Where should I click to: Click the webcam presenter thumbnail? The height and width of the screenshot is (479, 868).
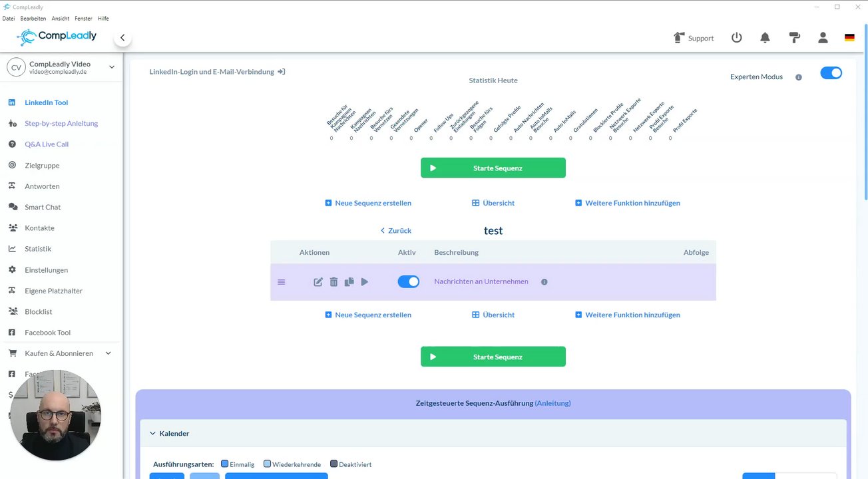pos(55,416)
